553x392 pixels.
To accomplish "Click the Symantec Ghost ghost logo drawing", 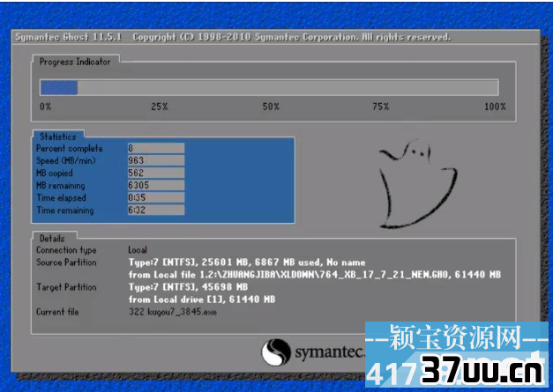I will point(418,183).
